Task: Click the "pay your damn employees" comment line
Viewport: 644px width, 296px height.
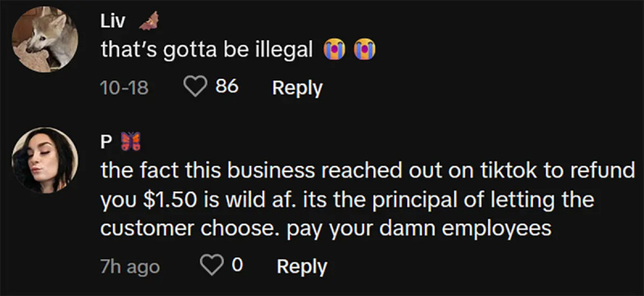Action: click(x=419, y=228)
